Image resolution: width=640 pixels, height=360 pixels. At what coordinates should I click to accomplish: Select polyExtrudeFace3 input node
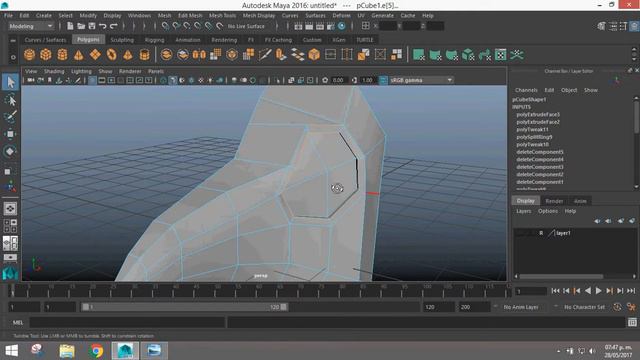tap(538, 114)
